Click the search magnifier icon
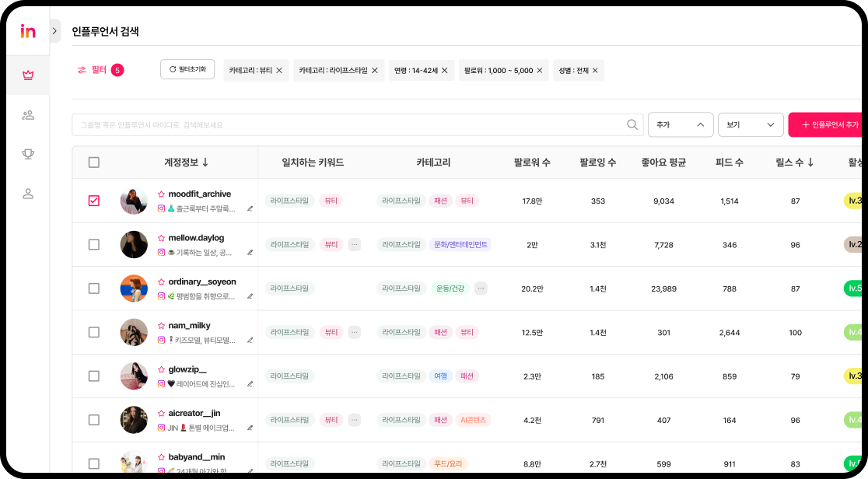 point(632,124)
